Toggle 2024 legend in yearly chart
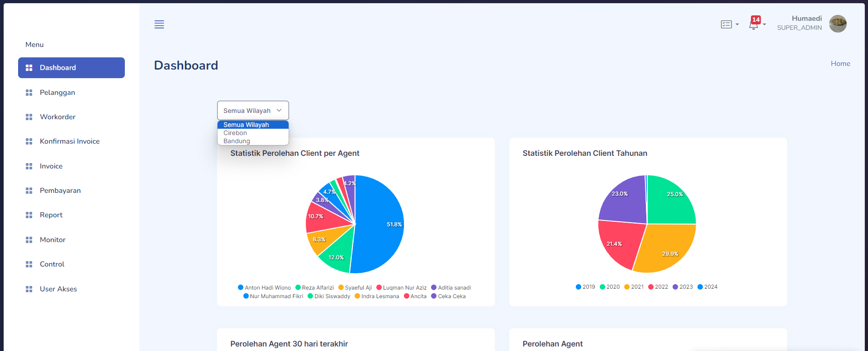The image size is (868, 351). coord(707,287)
